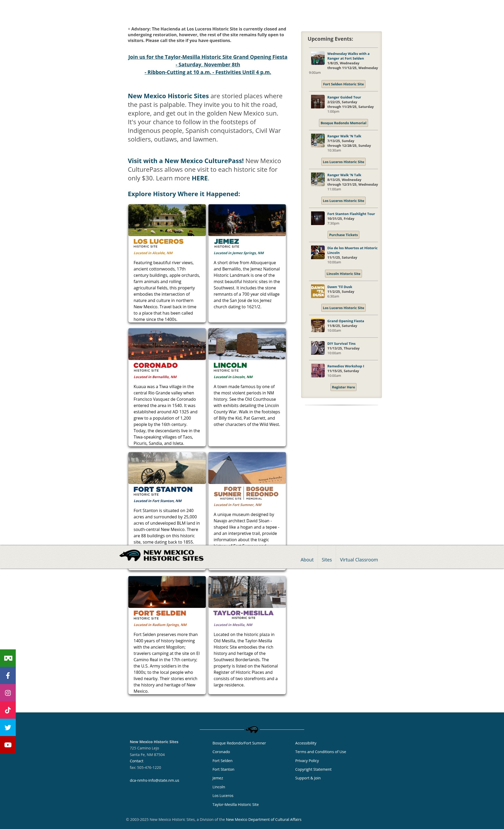Click the footer bear logo icon
Screen dimensions: 504x829
(252, 729)
